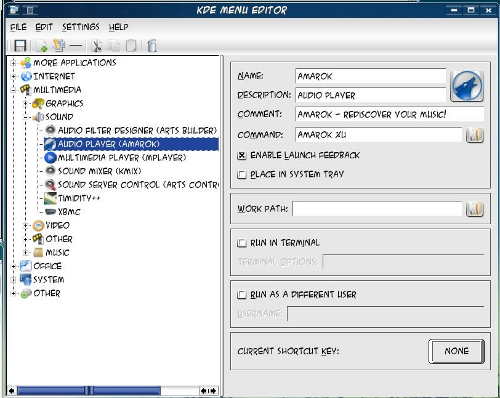Viewport: 500px width, 398px height.
Task: Expand the Internet tree node
Action: [x=13, y=76]
